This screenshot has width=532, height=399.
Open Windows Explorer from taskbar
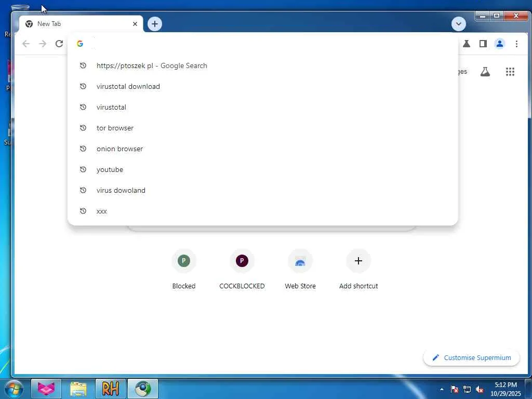(x=78, y=389)
